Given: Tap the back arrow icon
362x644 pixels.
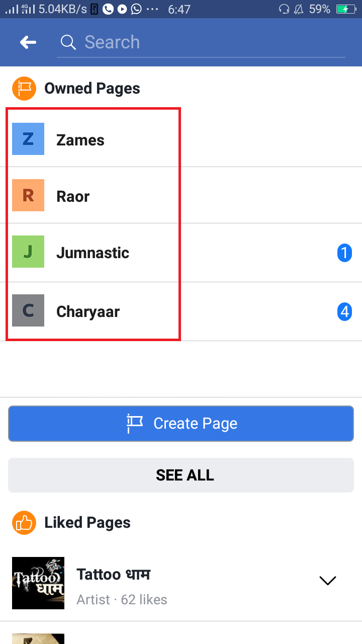Looking at the screenshot, I should point(28,42).
